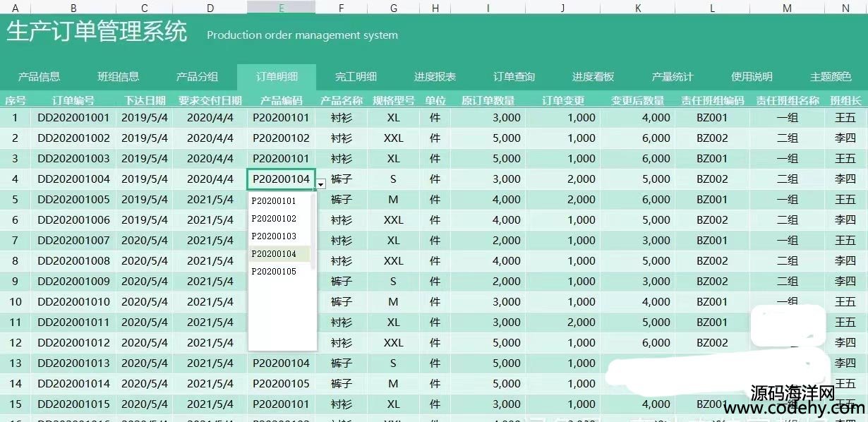Click 责任班组名称 cell in row DD202001003
Viewport: 868px width, 422px height.
coord(788,159)
